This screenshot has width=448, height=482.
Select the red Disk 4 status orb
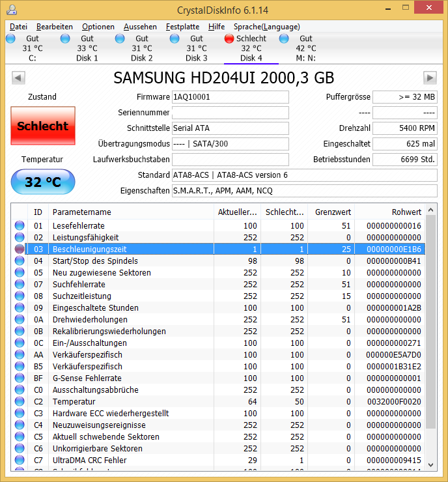coord(229,38)
